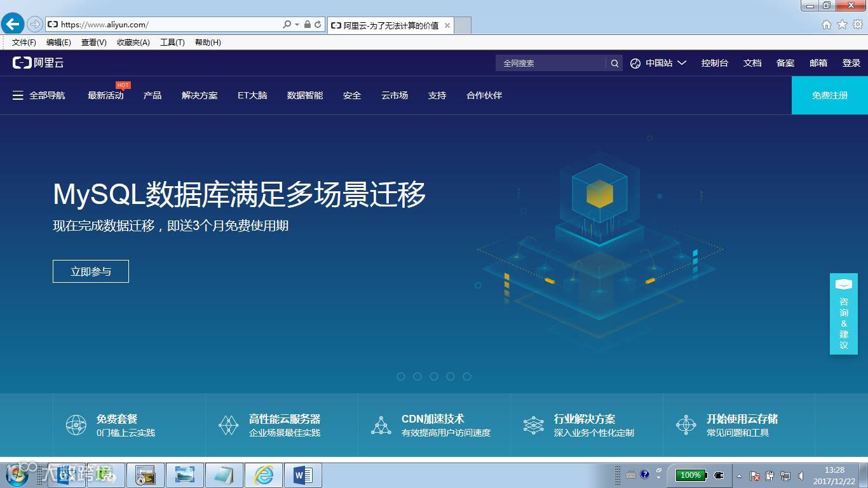Image resolution: width=868 pixels, height=488 pixels.
Task: Click the 阿里云 logo in the site header
Action: pyautogui.click(x=38, y=63)
